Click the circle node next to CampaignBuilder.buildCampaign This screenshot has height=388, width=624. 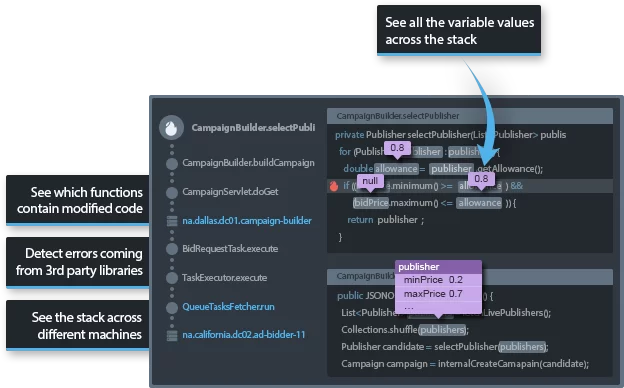[172, 164]
